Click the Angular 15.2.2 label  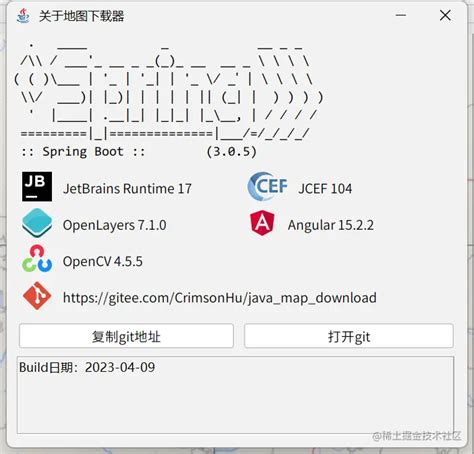click(331, 225)
